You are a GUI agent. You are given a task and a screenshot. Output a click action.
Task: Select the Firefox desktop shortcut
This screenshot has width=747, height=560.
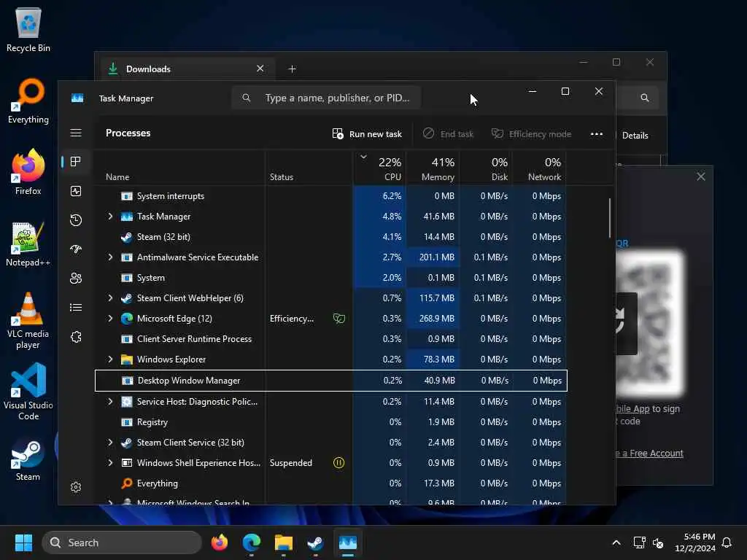pos(28,172)
